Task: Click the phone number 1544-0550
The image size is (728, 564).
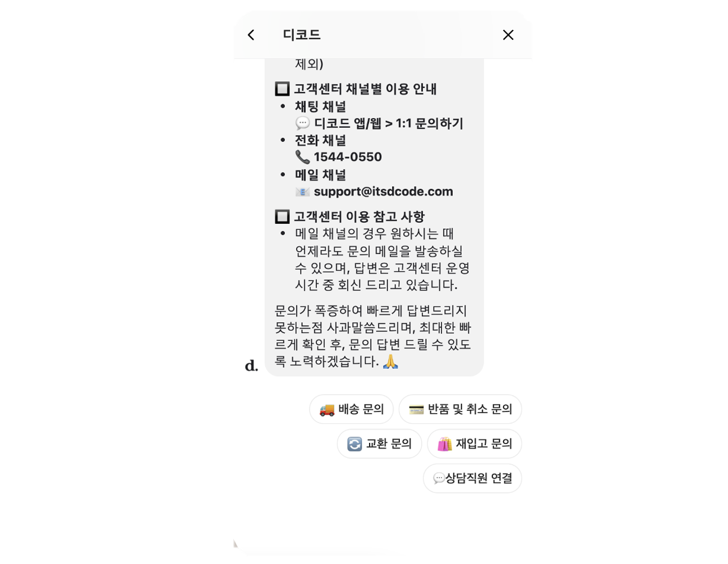Action: click(x=348, y=157)
